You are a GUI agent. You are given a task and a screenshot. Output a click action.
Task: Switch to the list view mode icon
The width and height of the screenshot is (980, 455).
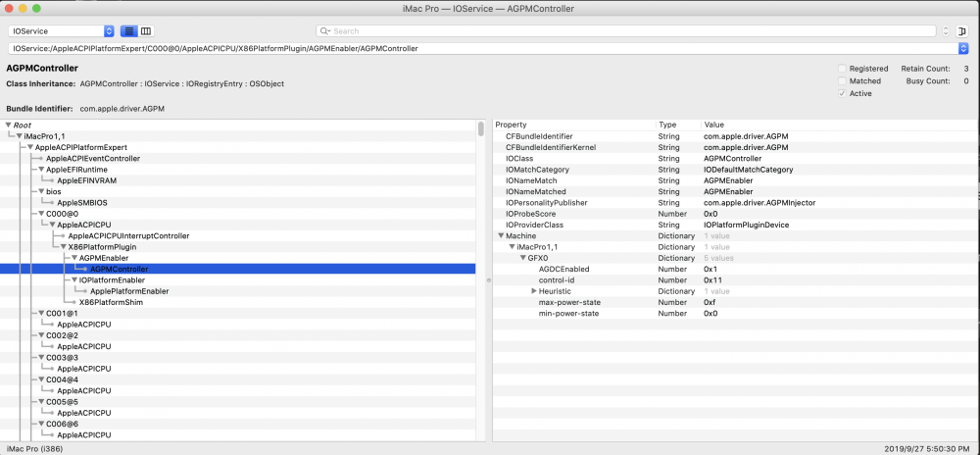[x=128, y=31]
